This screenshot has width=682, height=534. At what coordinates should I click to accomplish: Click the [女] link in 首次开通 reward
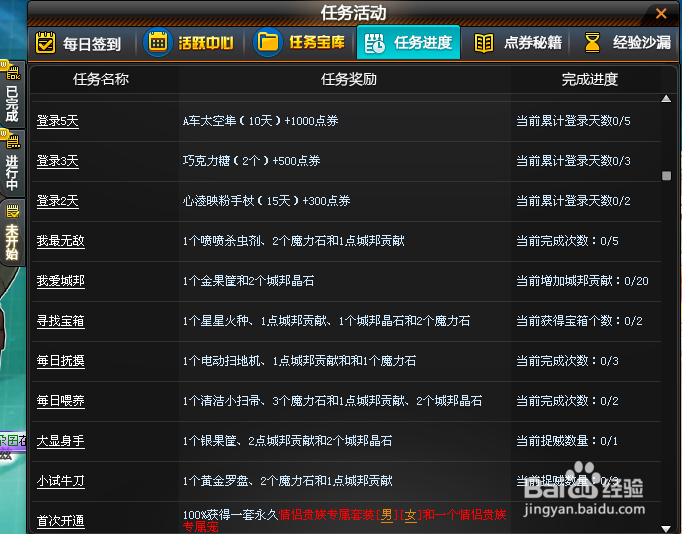(x=410, y=515)
